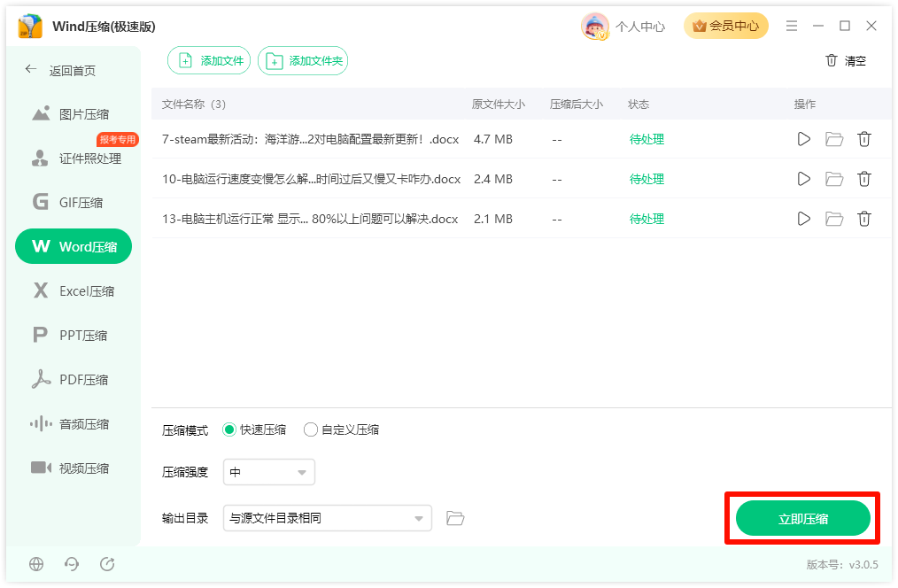898x588 pixels.
Task: Clear the file list with 清空
Action: coord(846,61)
